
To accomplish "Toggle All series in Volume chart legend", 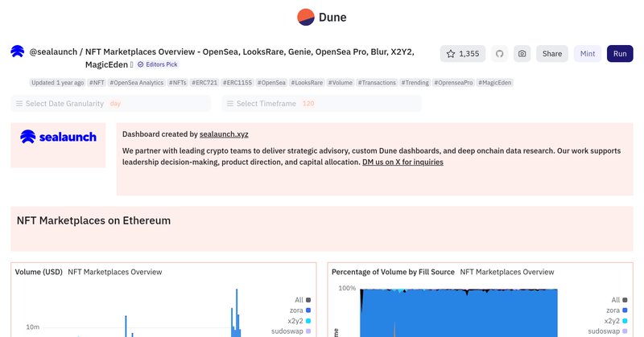I will point(303,300).
